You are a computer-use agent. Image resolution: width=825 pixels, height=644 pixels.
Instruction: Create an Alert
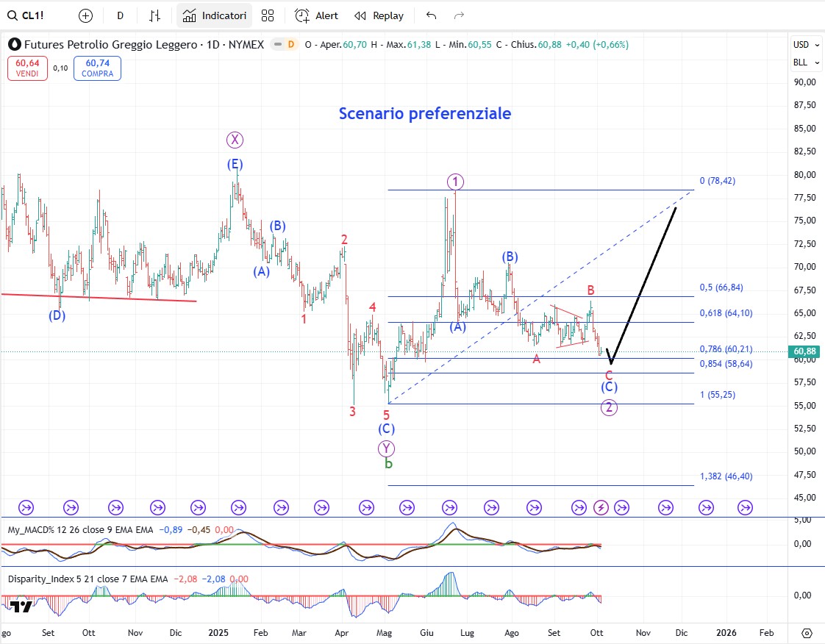(x=316, y=15)
